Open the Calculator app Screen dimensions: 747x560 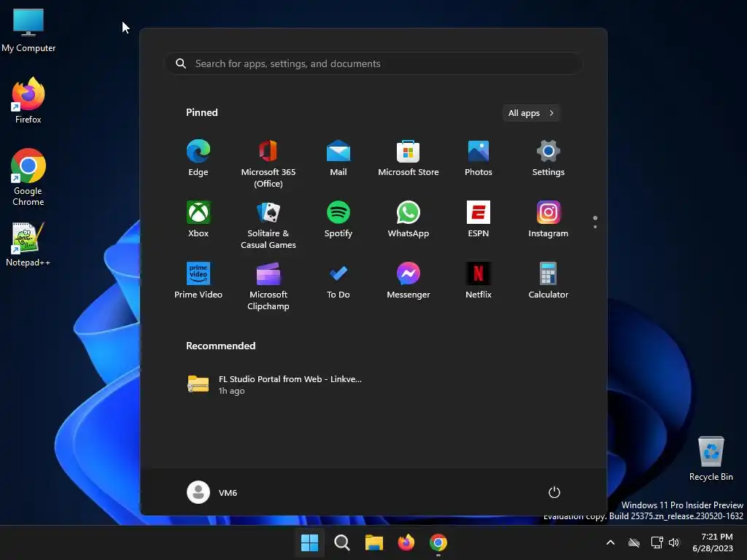549,281
